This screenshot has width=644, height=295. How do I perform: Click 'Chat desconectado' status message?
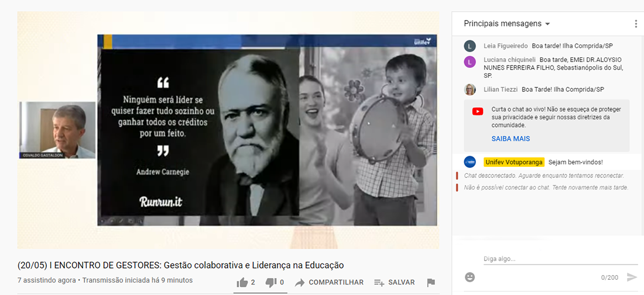(544, 176)
